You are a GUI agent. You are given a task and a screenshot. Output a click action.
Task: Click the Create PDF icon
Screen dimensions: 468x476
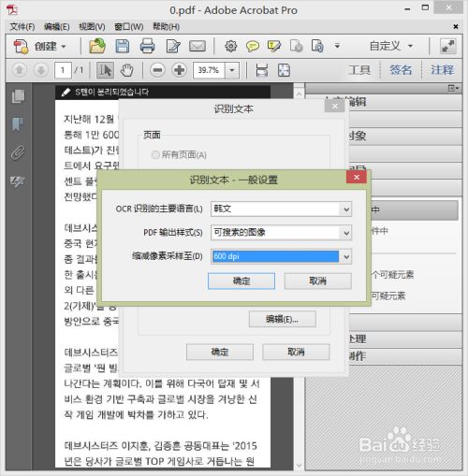coord(21,47)
